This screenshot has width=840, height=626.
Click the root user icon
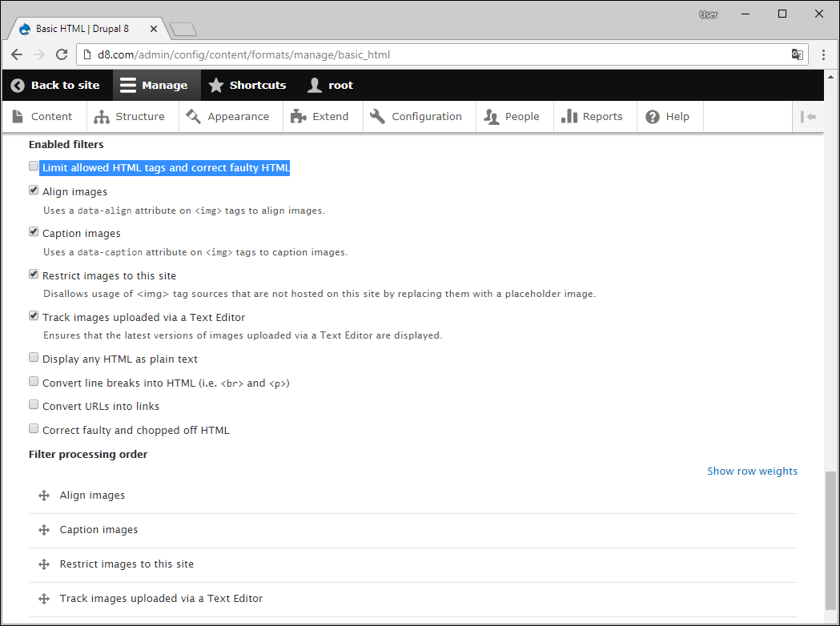(x=315, y=86)
